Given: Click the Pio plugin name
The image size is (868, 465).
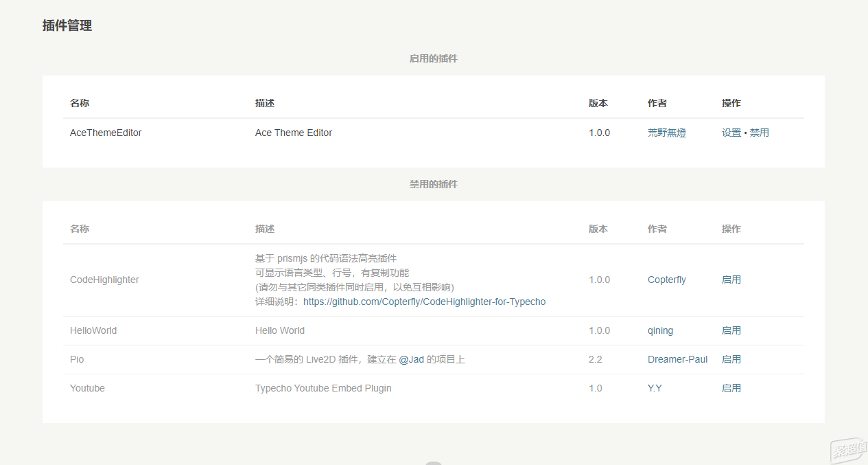Looking at the screenshot, I should [x=77, y=359].
